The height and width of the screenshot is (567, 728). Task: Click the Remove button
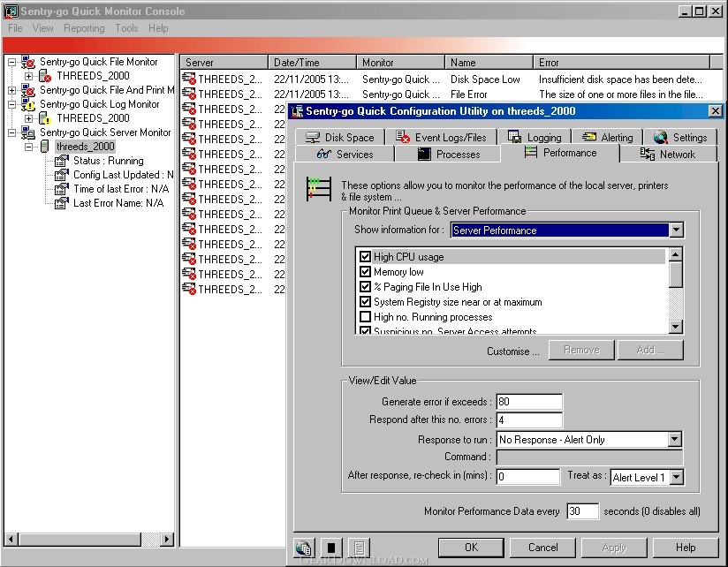point(581,350)
